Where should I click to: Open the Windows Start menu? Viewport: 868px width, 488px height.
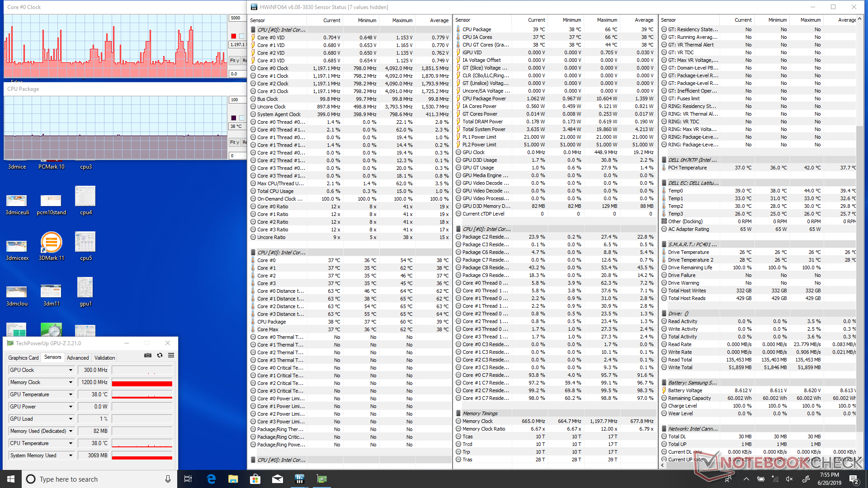click(x=11, y=479)
